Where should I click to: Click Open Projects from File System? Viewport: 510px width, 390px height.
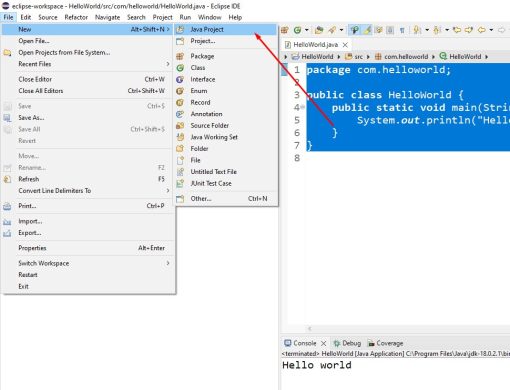87,52
